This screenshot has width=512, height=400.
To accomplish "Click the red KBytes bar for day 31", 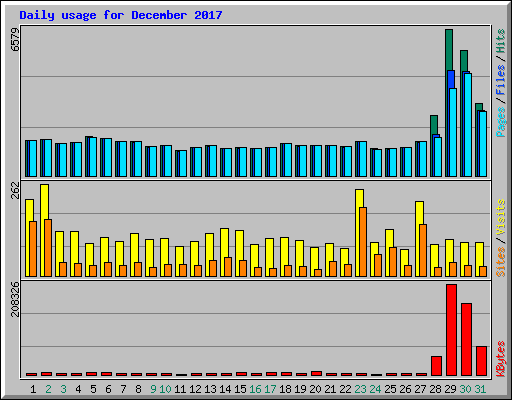I will click(481, 361).
